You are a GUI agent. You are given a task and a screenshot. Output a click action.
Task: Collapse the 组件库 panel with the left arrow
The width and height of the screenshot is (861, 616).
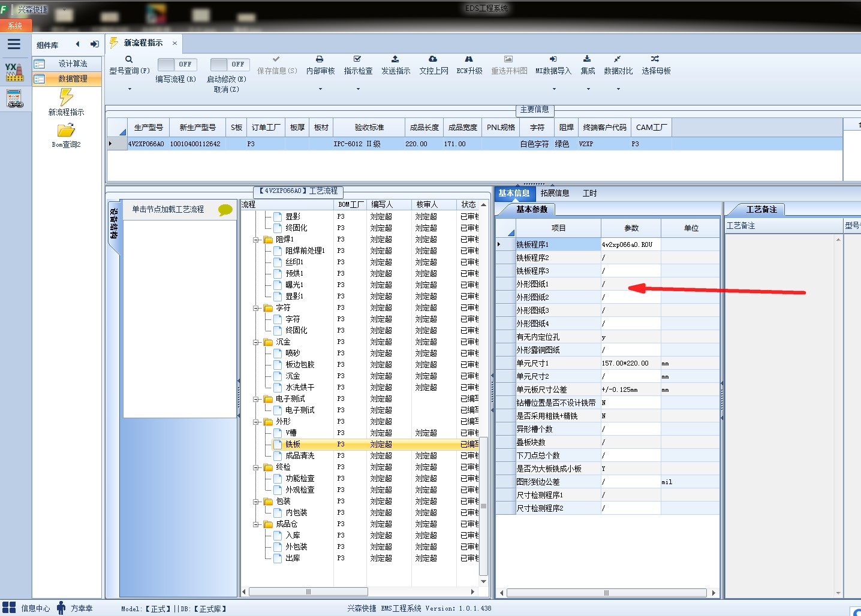click(x=77, y=44)
